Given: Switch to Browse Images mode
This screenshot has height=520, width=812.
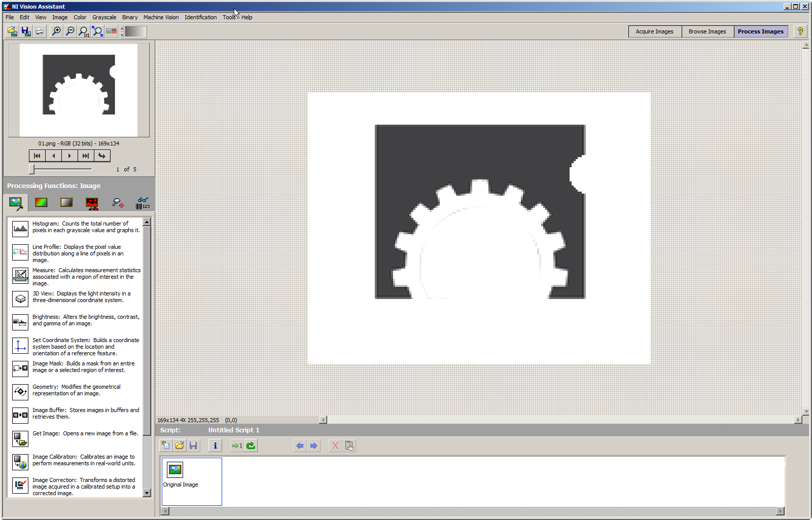Looking at the screenshot, I should [x=708, y=31].
